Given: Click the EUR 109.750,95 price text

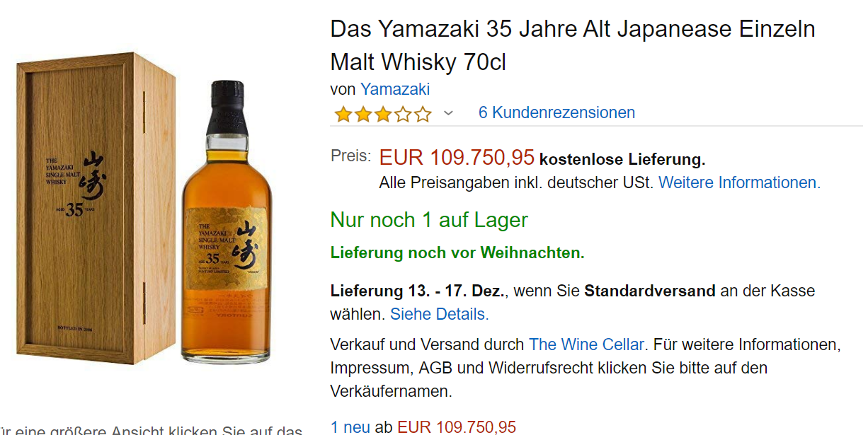Looking at the screenshot, I should (x=457, y=158).
